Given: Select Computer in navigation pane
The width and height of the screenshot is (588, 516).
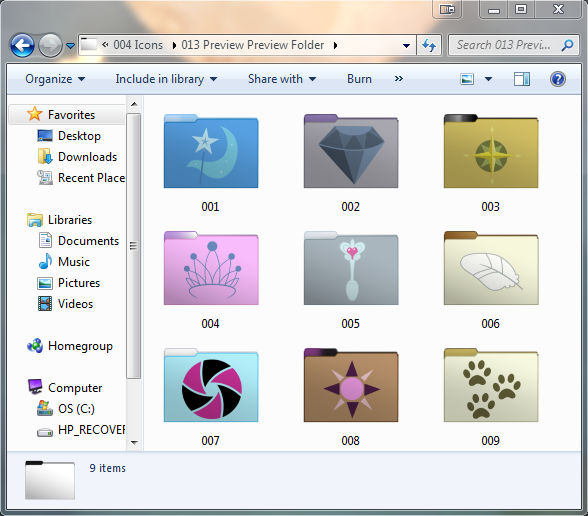Looking at the screenshot, I should tap(75, 388).
